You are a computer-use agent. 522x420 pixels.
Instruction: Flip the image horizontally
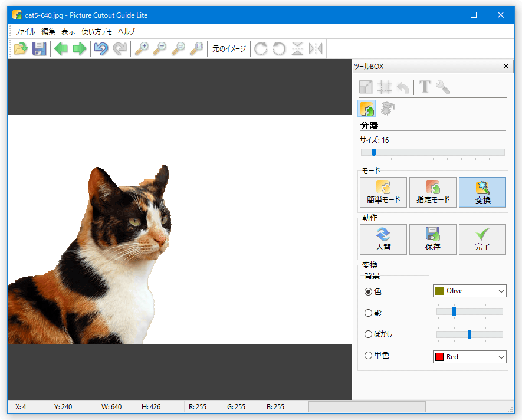[x=316, y=48]
